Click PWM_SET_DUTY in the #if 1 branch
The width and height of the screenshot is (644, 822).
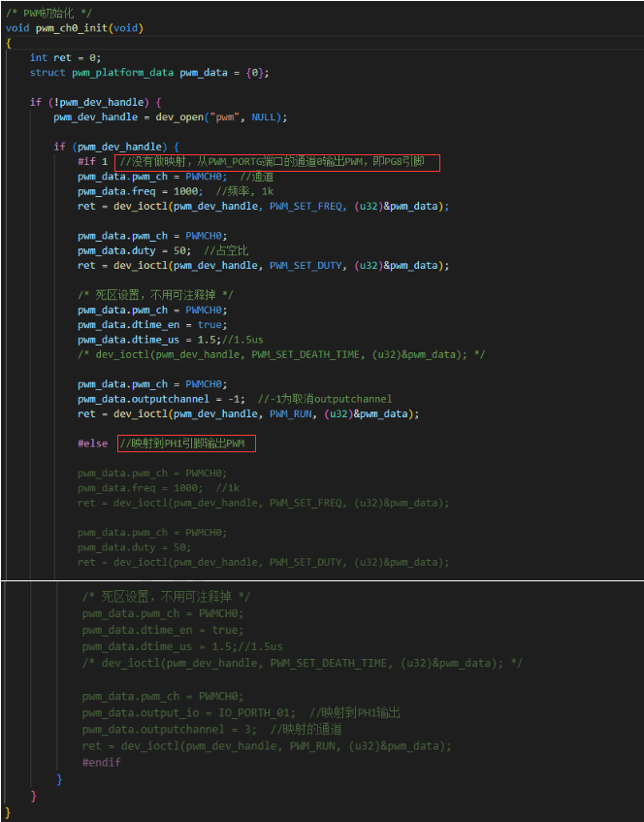(x=306, y=265)
